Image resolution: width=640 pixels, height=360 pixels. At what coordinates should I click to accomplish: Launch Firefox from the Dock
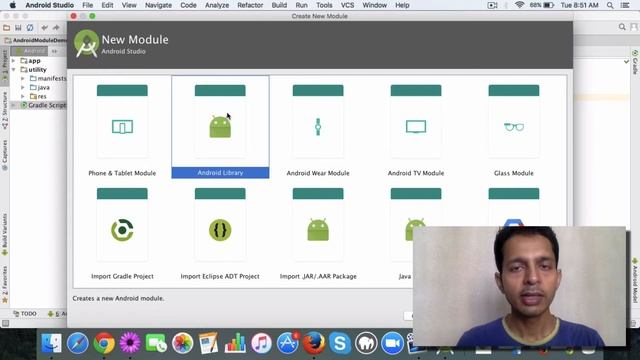pyautogui.click(x=313, y=343)
